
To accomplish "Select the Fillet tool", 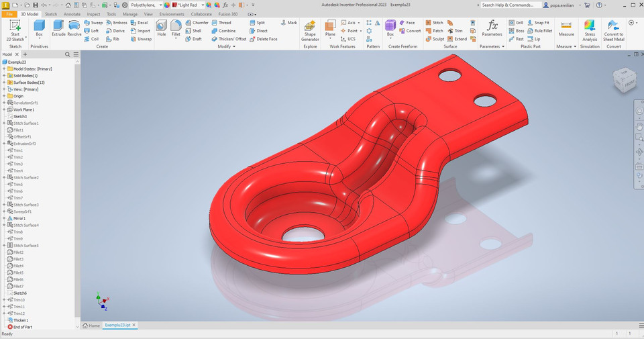I will (176, 28).
